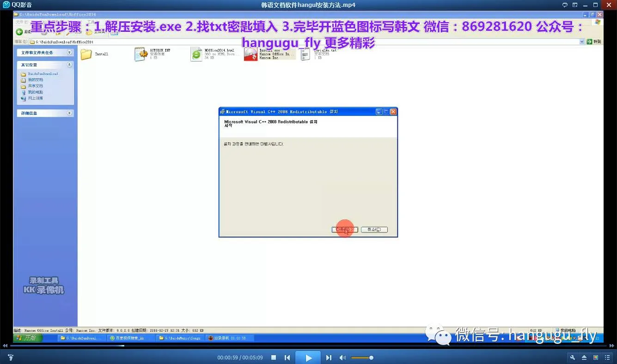Click the right forward arrow beside progress bar
This screenshot has width=617, height=364.
click(611, 346)
